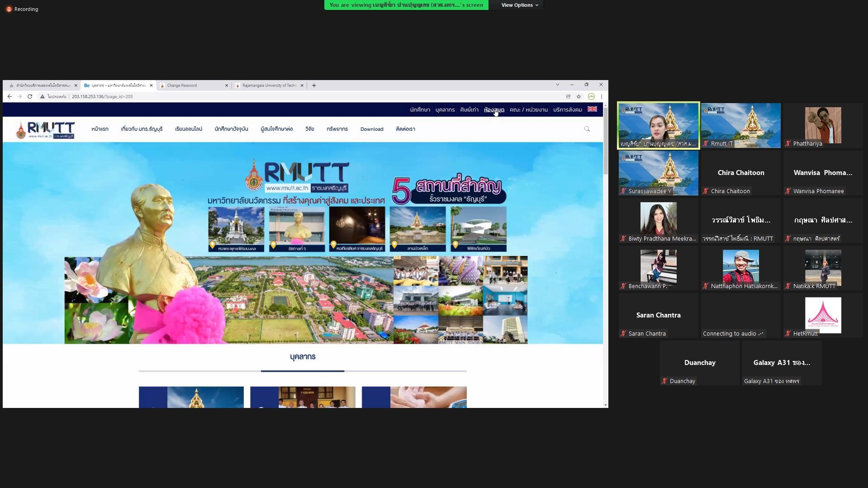
Task: Open the เกี่ยวกับ มทร.ธัญบุรี menu
Action: pos(142,129)
